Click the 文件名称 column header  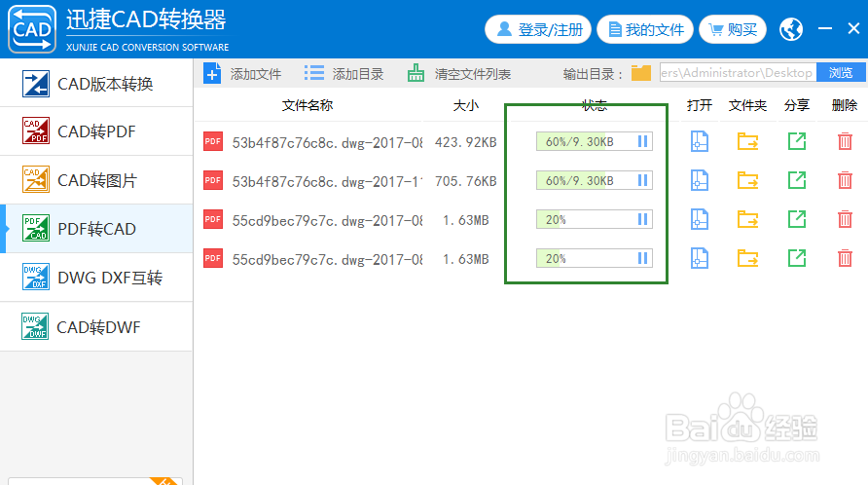(x=307, y=105)
